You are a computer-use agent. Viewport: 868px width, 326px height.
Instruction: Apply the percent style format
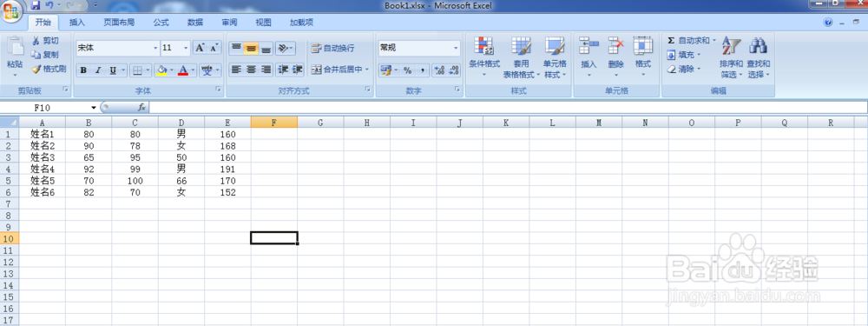point(407,70)
